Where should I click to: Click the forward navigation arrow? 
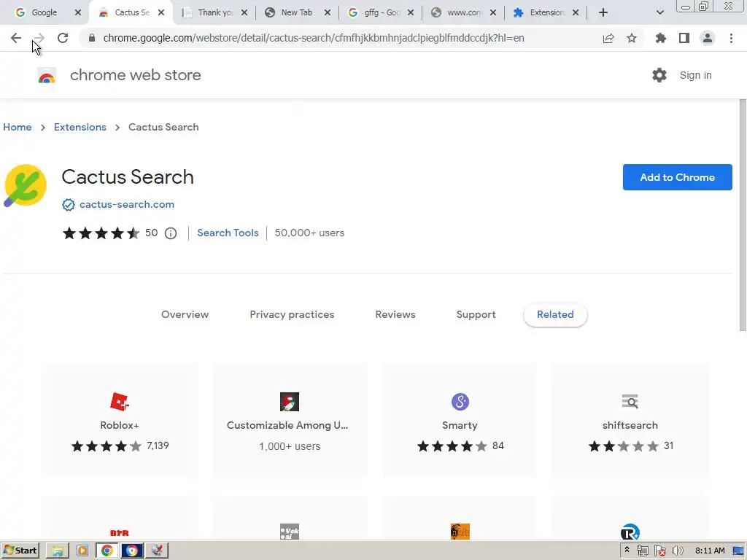click(x=39, y=38)
